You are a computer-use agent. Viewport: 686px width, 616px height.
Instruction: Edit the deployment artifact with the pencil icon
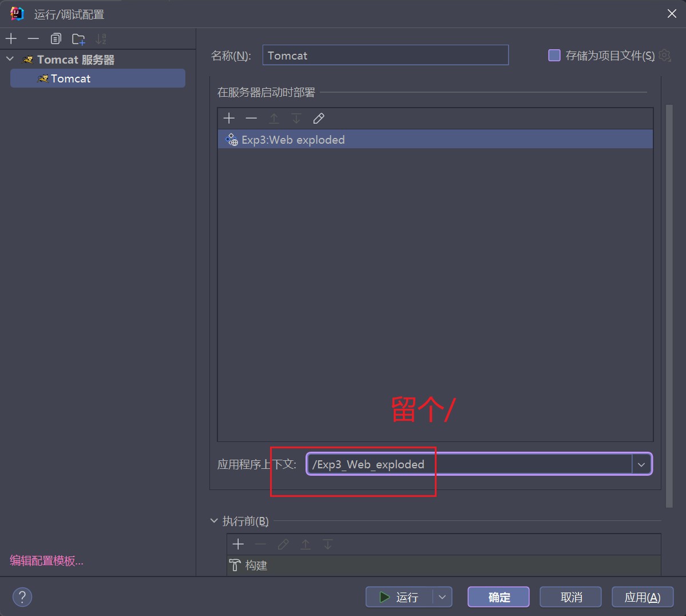click(x=319, y=118)
